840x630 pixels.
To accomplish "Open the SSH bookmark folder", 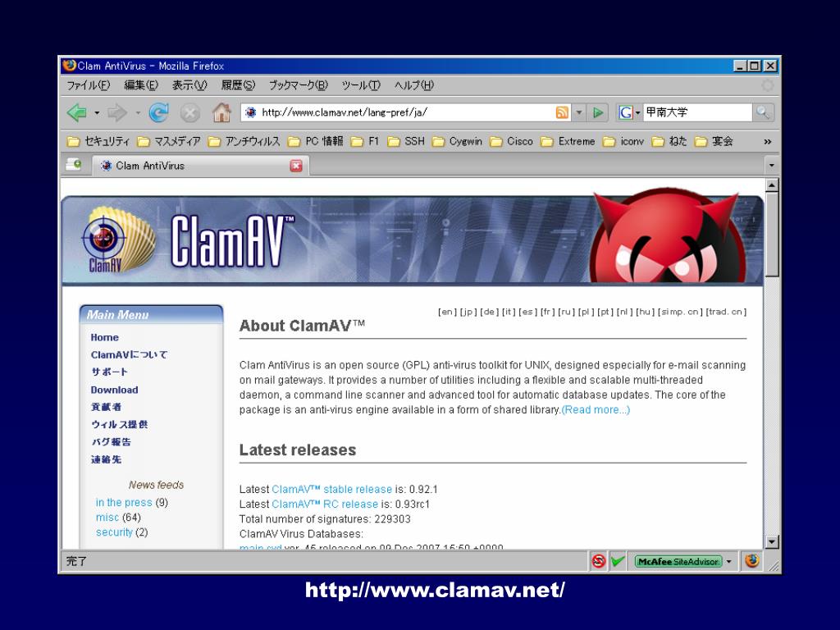I will click(x=406, y=141).
